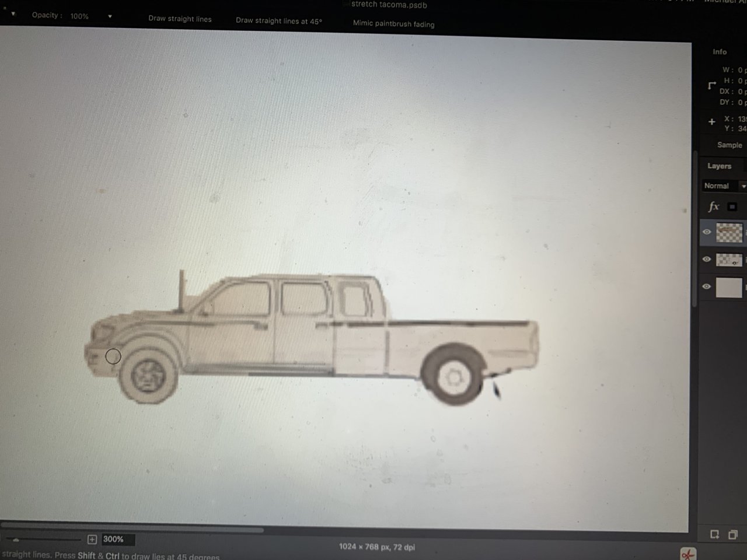Viewport: 747px width, 560px height.
Task: Enable Draw straight lines at 45° option
Action: pos(278,20)
